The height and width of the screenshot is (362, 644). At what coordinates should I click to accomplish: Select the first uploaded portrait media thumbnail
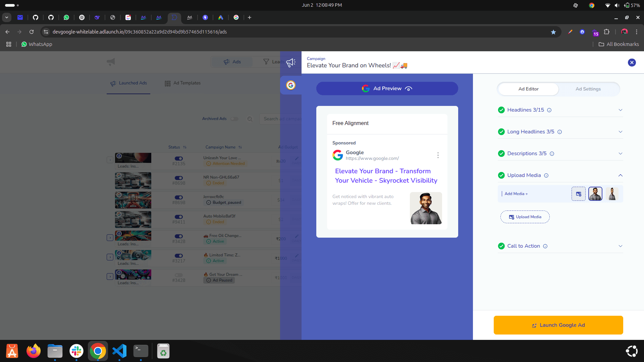coord(595,194)
